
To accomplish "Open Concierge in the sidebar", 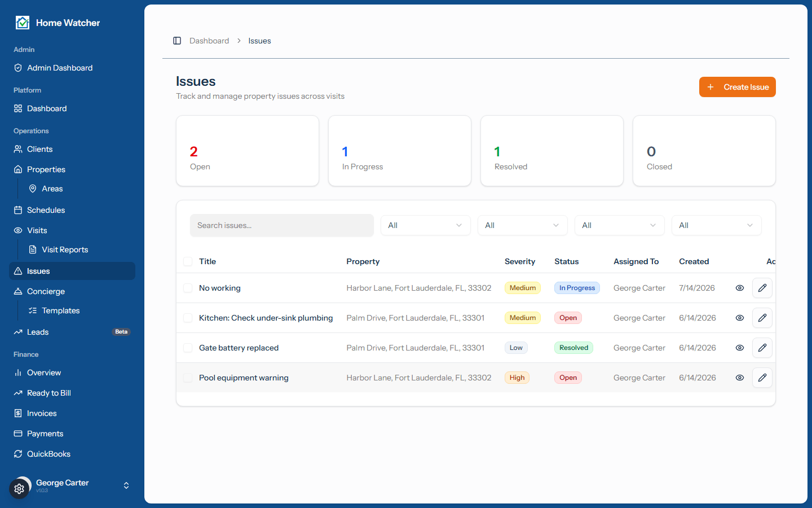I will click(x=72, y=291).
